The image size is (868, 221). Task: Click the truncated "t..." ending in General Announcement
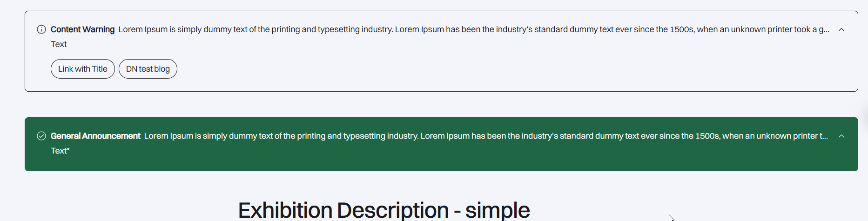(x=823, y=136)
